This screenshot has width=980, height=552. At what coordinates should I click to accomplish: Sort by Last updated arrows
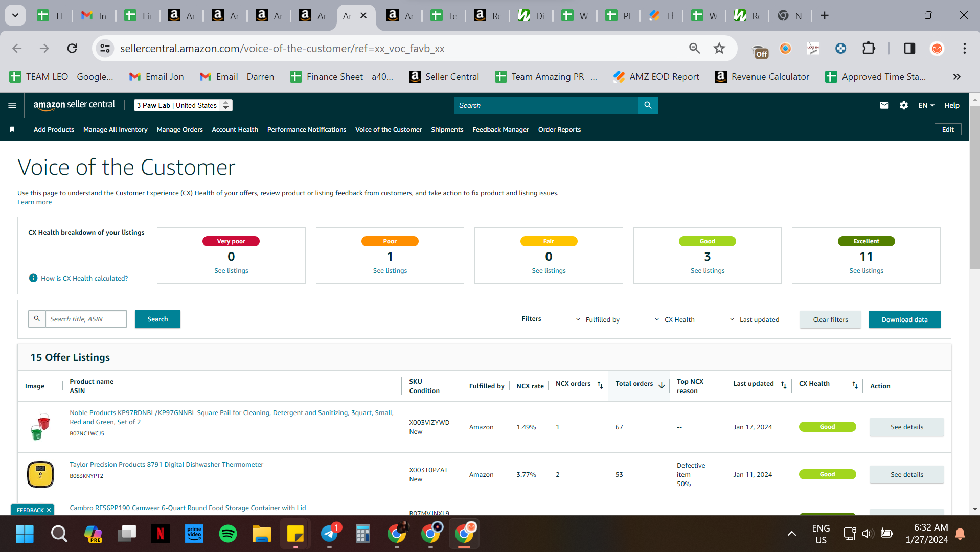tap(784, 385)
